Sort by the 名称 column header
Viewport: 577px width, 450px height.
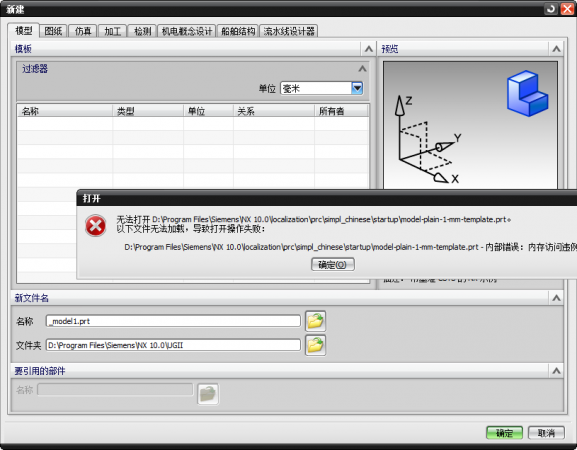(65, 111)
